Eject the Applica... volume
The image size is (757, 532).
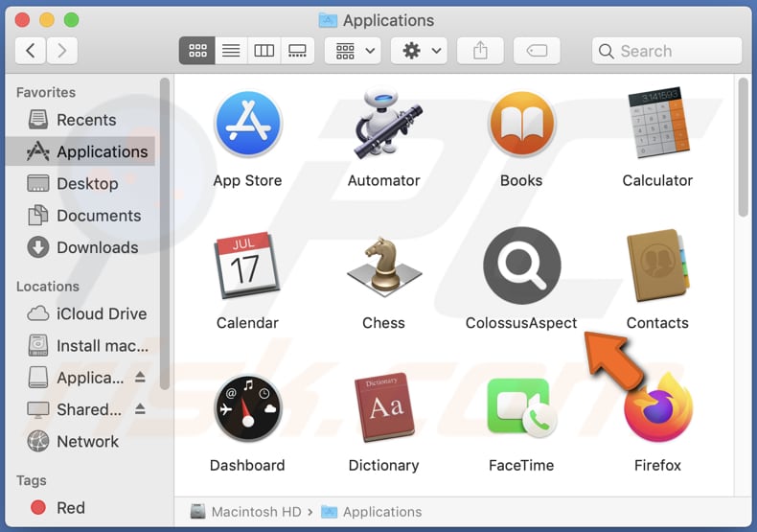pos(140,377)
